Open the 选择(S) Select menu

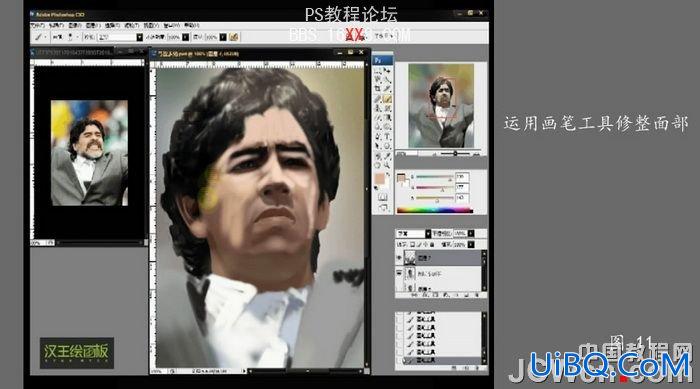[x=112, y=25]
